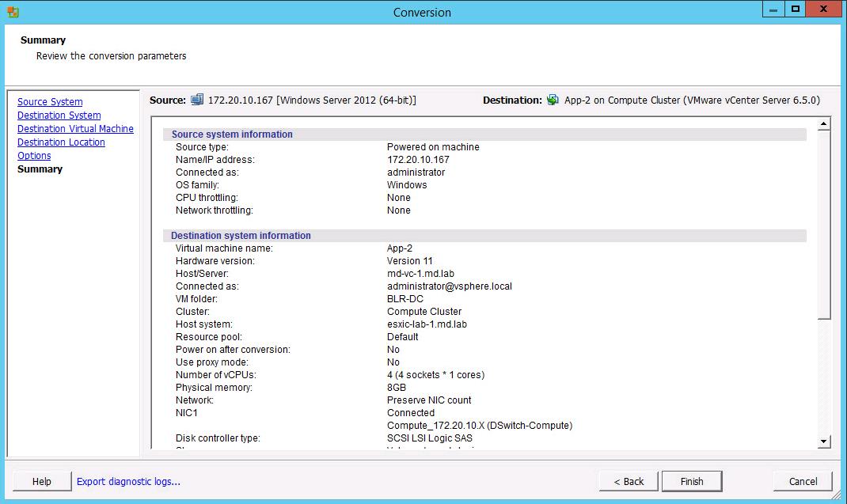This screenshot has height=504, width=847.
Task: Open Help for the conversion wizard
Action: point(42,481)
